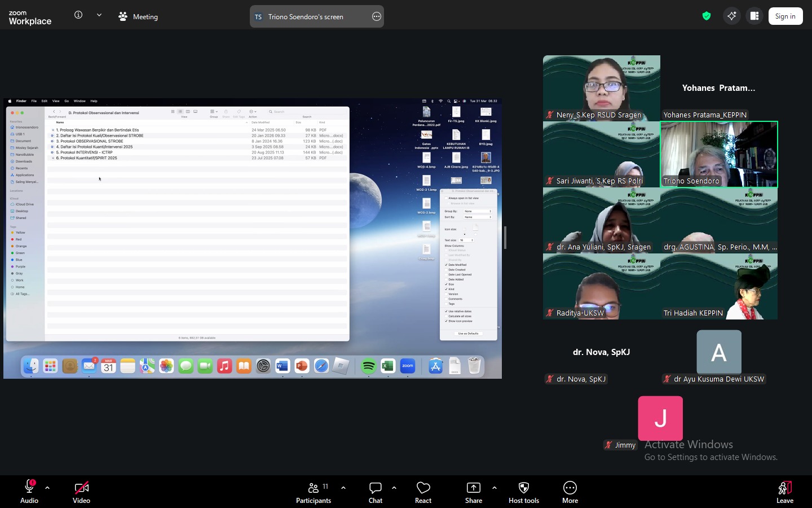
Task: Expand the audio options arrow
Action: pyautogui.click(x=47, y=488)
